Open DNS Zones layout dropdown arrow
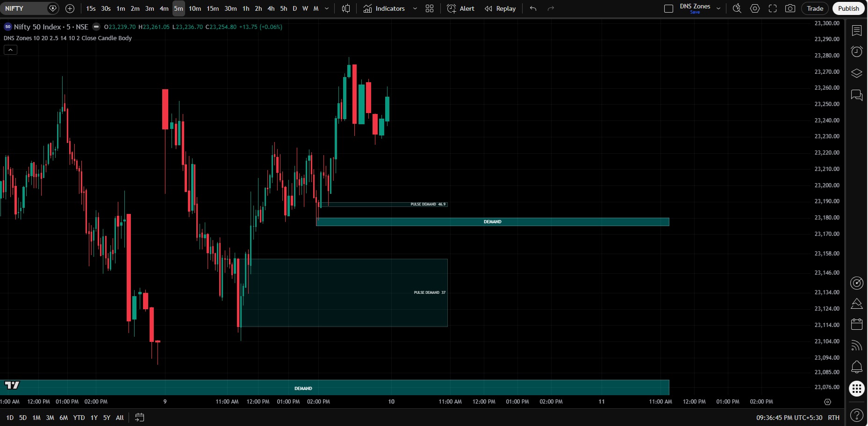This screenshot has width=868, height=426. pyautogui.click(x=718, y=8)
